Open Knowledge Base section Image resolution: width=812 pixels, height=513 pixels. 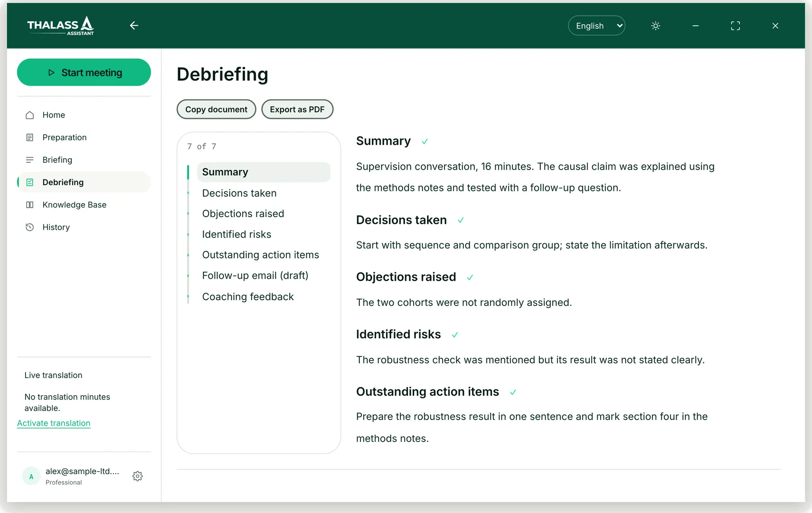coord(84,205)
